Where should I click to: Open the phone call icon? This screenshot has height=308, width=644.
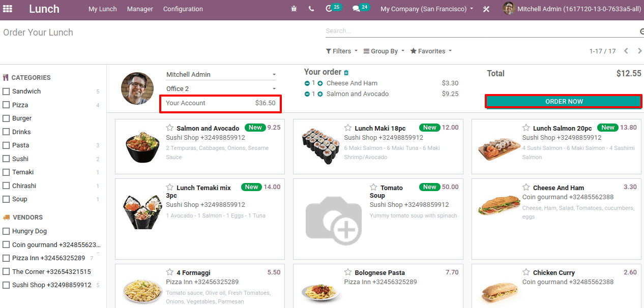coord(311,9)
